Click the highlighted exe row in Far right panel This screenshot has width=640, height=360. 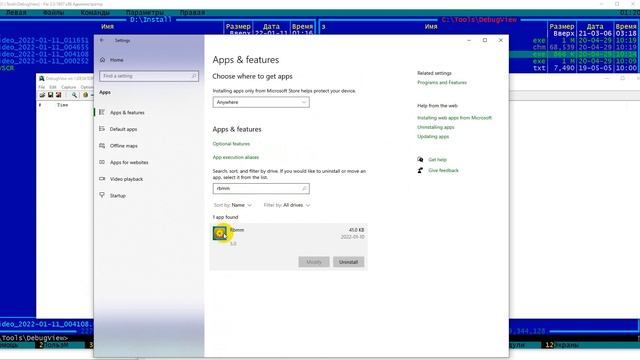point(573,54)
